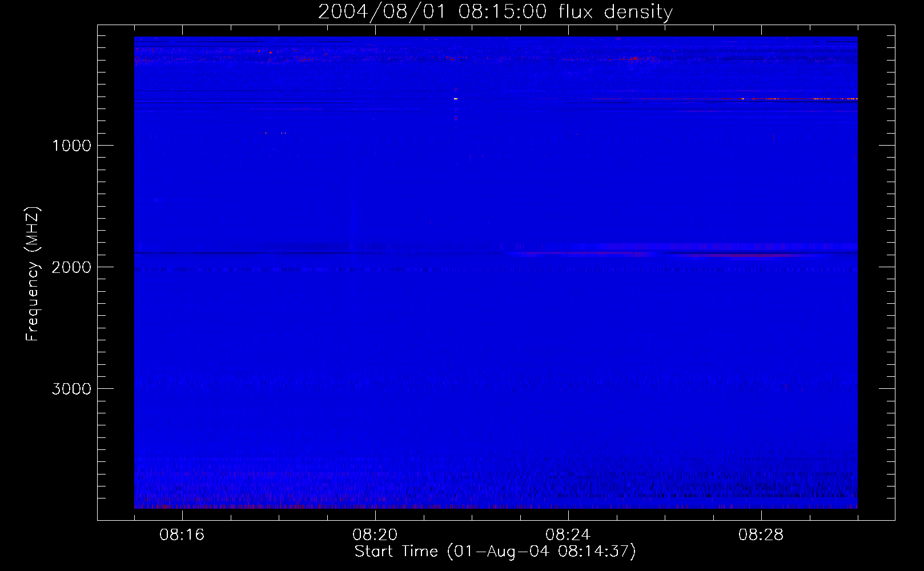Pick the 08:24 time axis label

(568, 535)
